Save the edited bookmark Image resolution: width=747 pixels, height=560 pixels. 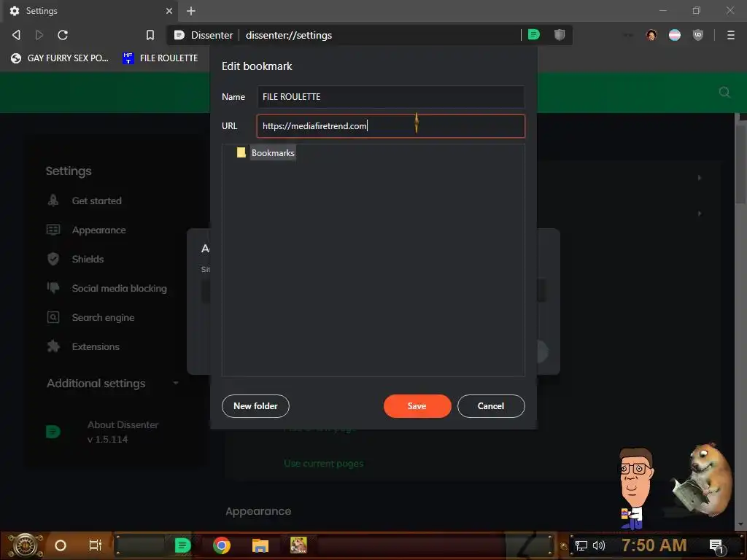click(x=417, y=405)
